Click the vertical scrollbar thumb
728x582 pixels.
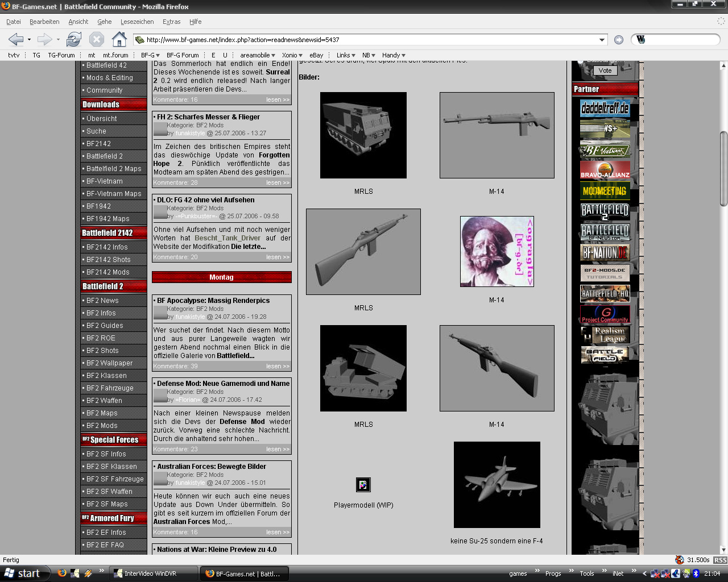click(x=723, y=168)
